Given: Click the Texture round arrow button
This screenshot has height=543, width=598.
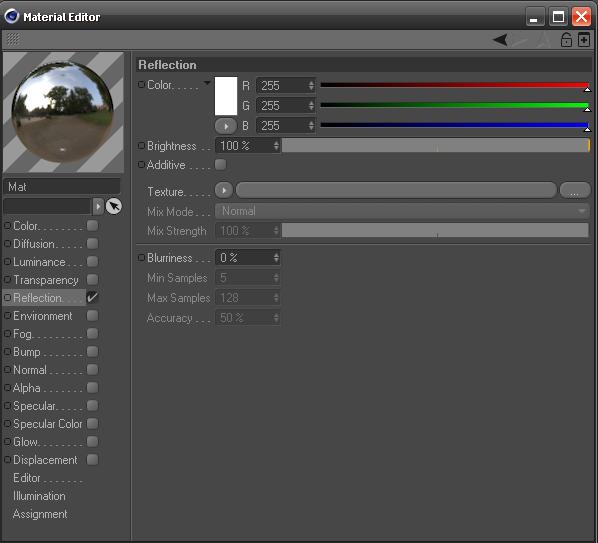Looking at the screenshot, I should [224, 190].
